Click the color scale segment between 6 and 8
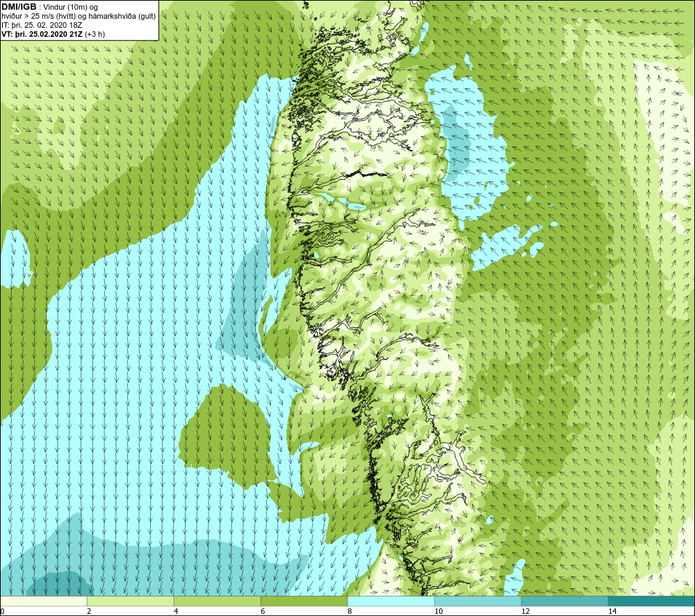 click(x=304, y=601)
